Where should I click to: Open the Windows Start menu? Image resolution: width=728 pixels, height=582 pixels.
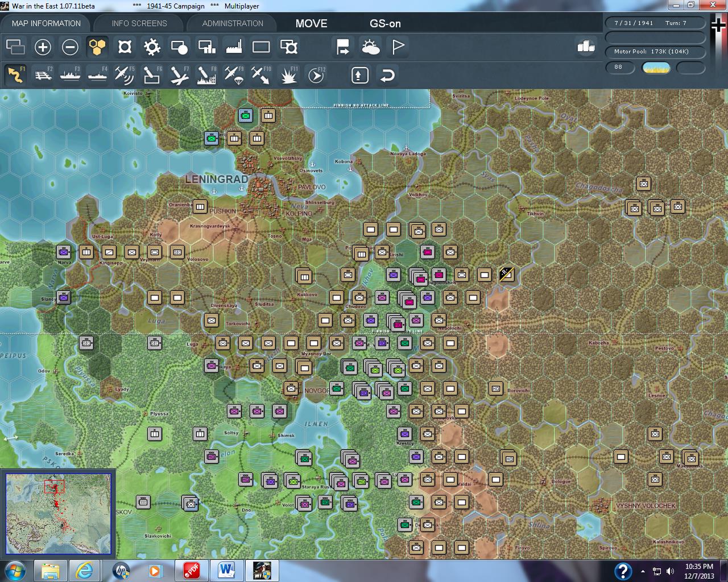14,571
